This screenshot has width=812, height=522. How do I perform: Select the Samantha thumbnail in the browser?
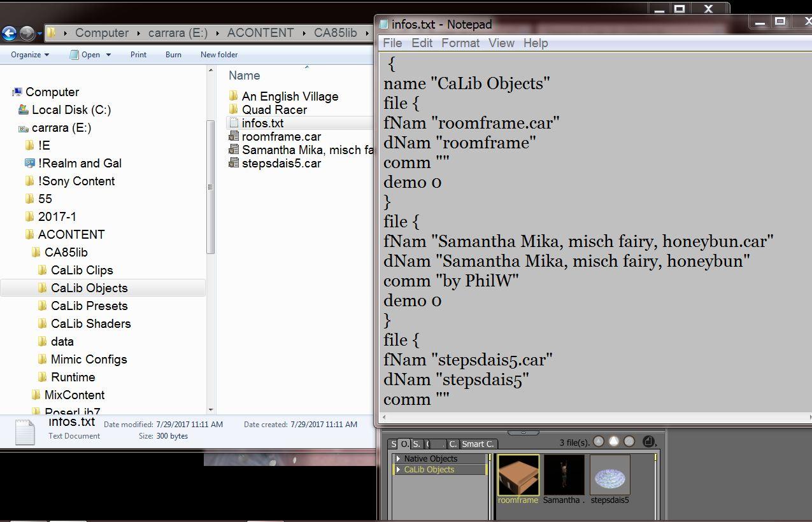[x=564, y=475]
